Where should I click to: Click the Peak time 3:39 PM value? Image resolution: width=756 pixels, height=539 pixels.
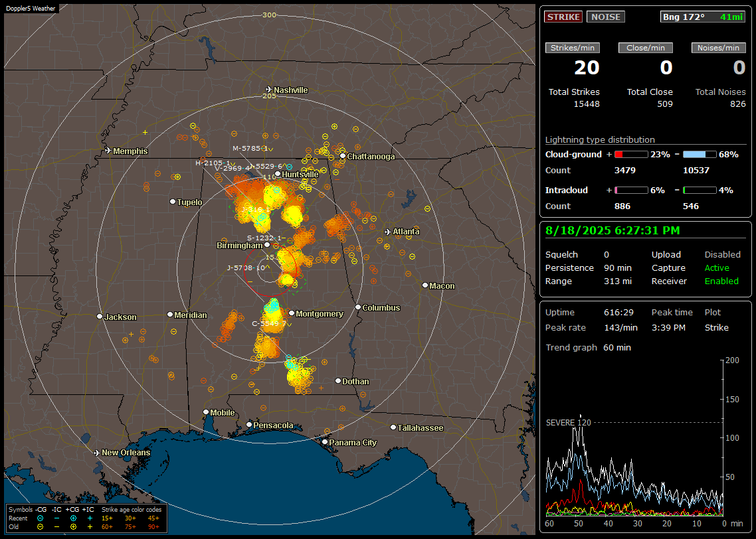[669, 327]
